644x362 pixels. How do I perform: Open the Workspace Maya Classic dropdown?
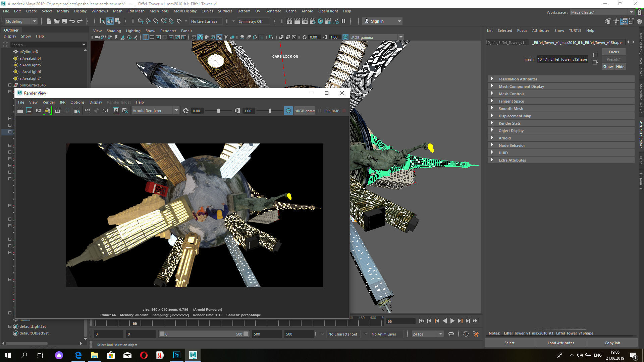[x=602, y=12]
